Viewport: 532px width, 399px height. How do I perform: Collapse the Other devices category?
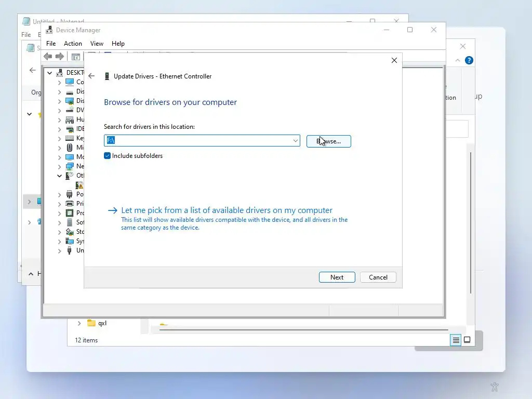point(59,176)
